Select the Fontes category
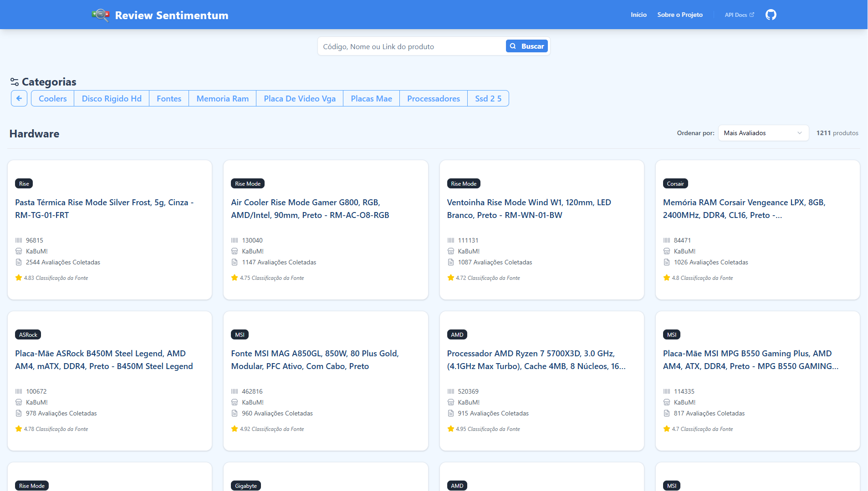 pyautogui.click(x=169, y=98)
